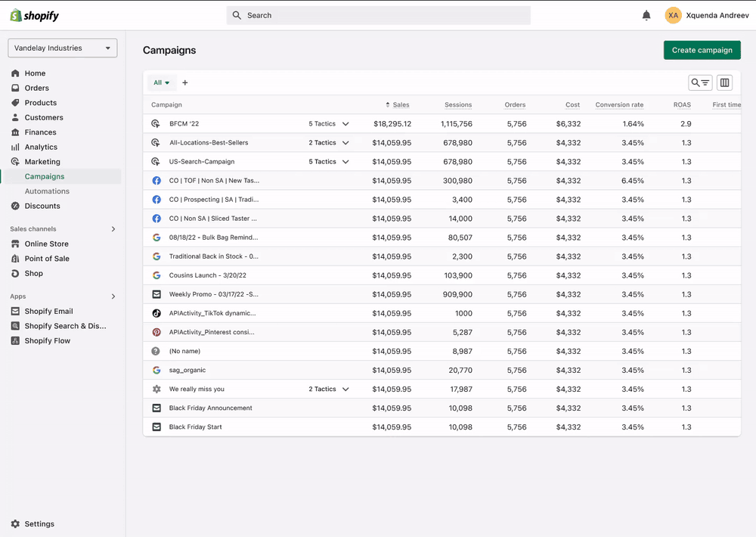756x537 pixels.
Task: Click the Facebook icon for CO | TOF row
Action: pos(156,181)
